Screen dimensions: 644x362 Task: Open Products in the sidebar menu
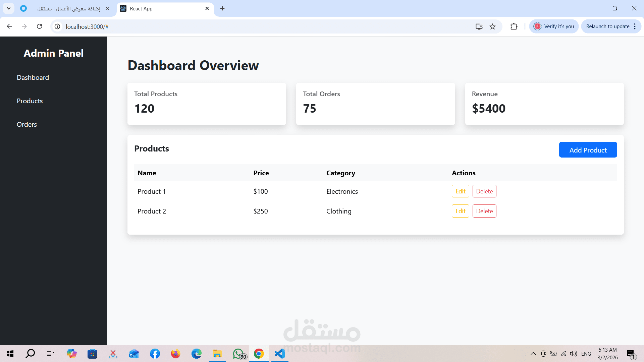30,101
